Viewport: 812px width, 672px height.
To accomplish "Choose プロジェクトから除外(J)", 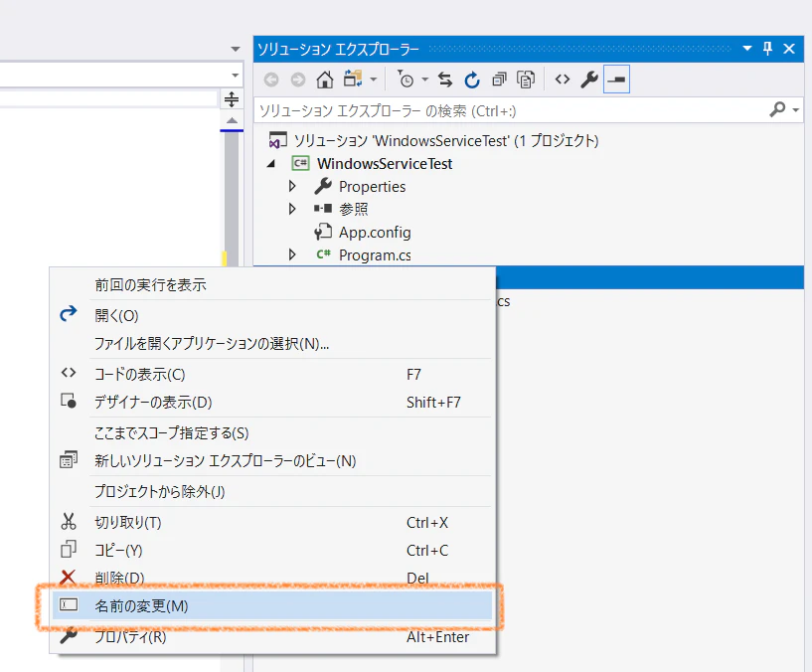I will tap(272, 491).
